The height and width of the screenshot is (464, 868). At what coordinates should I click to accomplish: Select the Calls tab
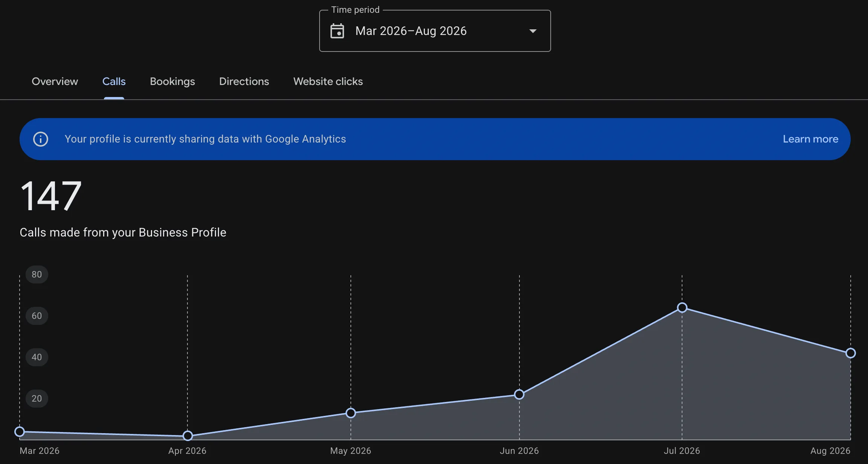(114, 81)
